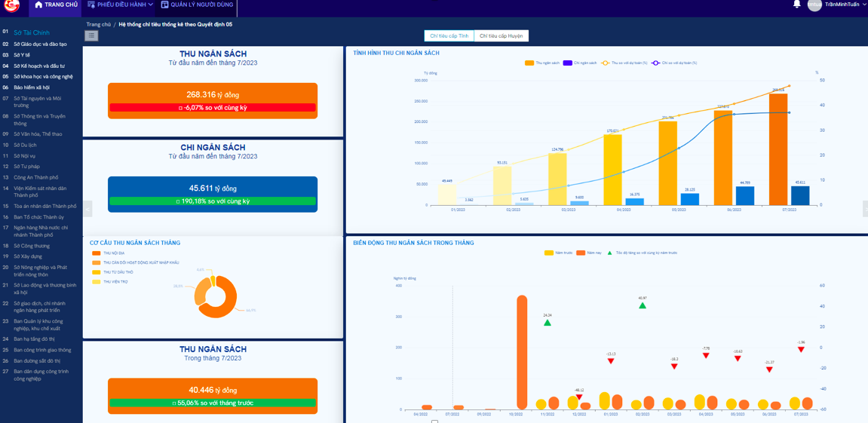Click the Phiếu Điều Hành document icon
Image resolution: width=868 pixels, height=423 pixels.
click(x=91, y=5)
